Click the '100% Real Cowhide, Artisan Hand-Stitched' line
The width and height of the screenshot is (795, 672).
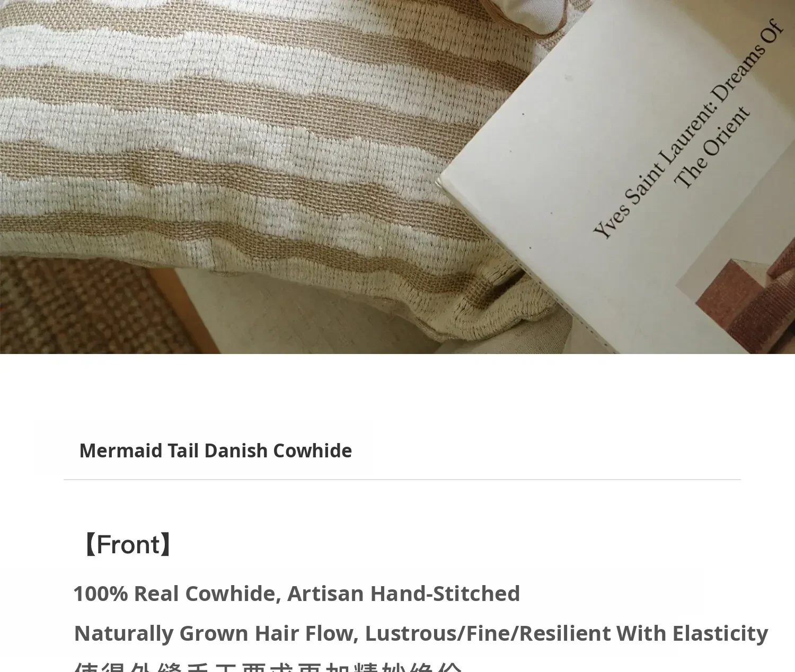[297, 594]
